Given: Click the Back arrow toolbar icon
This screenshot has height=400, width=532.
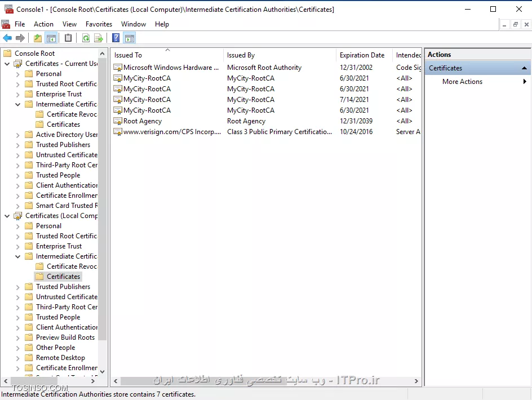Looking at the screenshot, I should pyautogui.click(x=7, y=38).
